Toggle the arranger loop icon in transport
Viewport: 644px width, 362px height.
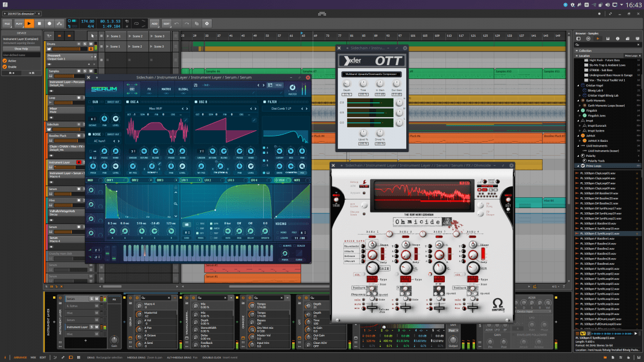(x=137, y=24)
